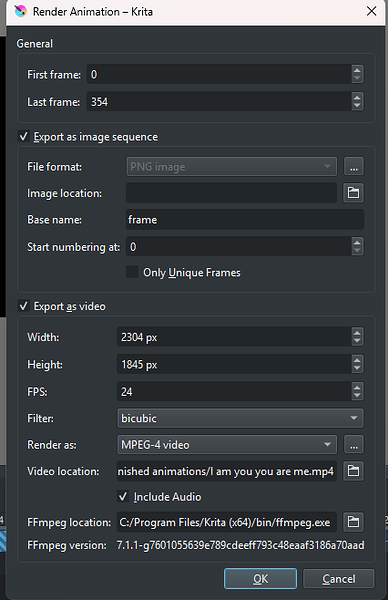Toggle Export as image sequence checkbox
Viewport: 388px width, 600px height.
(24, 137)
